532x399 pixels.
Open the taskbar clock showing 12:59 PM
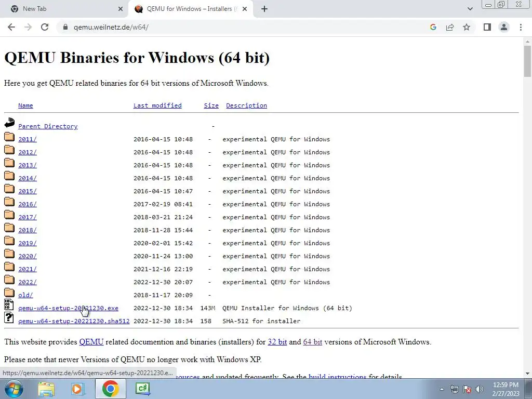[506, 389]
